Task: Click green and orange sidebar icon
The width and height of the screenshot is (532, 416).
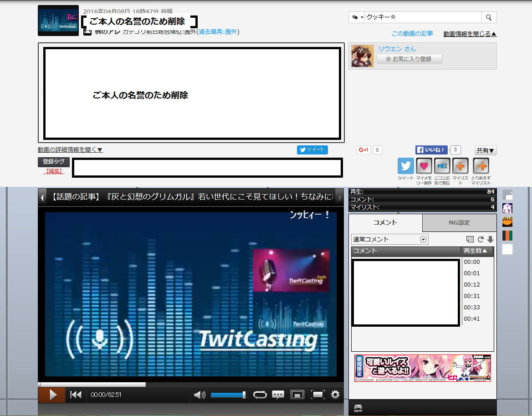Action: 507,235
